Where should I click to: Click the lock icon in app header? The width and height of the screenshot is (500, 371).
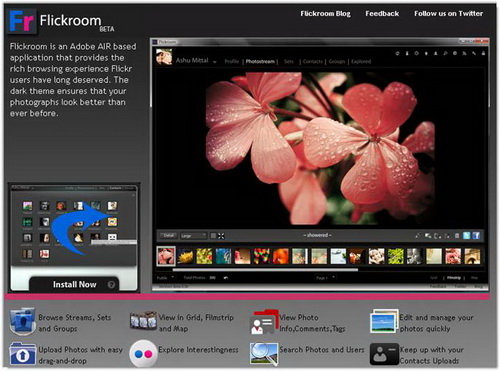pos(483,53)
